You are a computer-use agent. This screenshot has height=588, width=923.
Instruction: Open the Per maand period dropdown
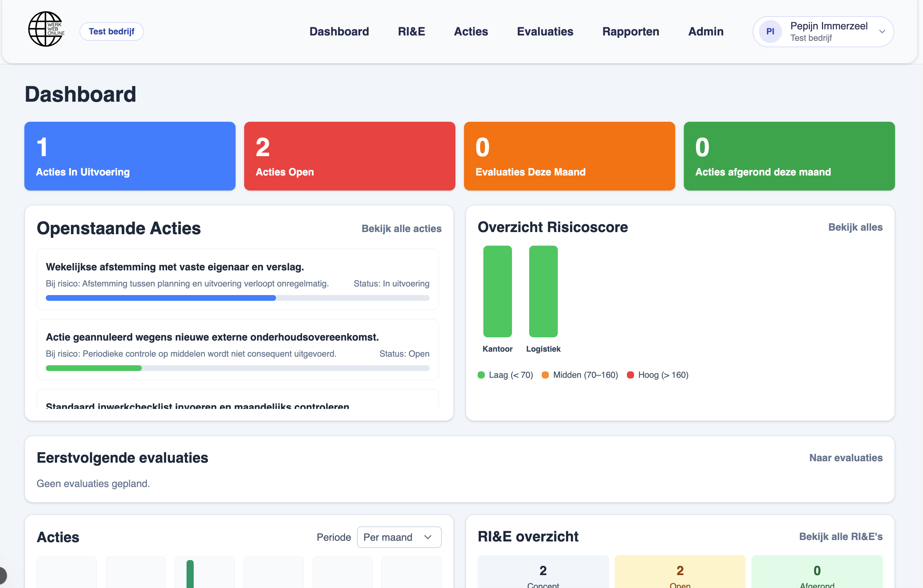(399, 537)
